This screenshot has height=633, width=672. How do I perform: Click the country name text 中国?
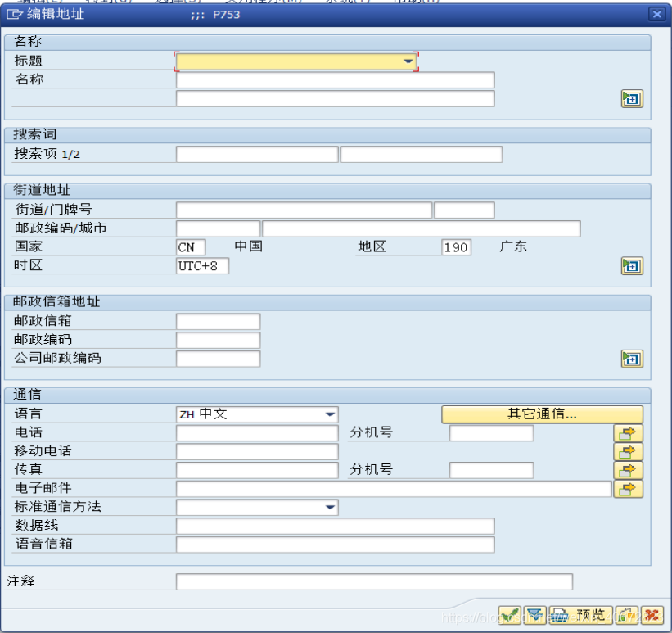click(249, 246)
